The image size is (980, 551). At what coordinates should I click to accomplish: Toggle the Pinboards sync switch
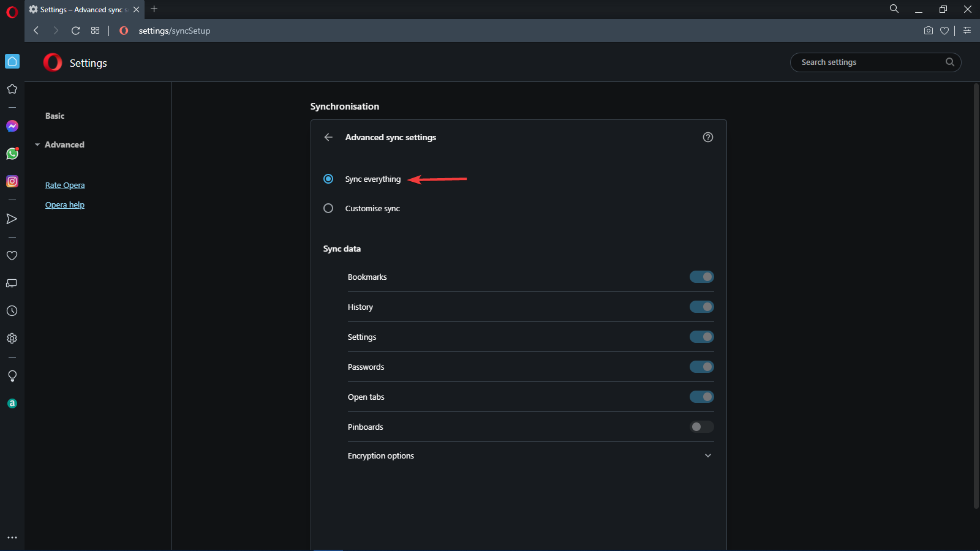[702, 427]
